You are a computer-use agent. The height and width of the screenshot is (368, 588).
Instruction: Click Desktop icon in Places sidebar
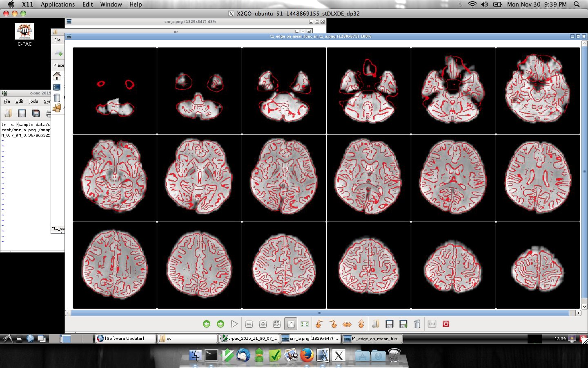(x=57, y=87)
